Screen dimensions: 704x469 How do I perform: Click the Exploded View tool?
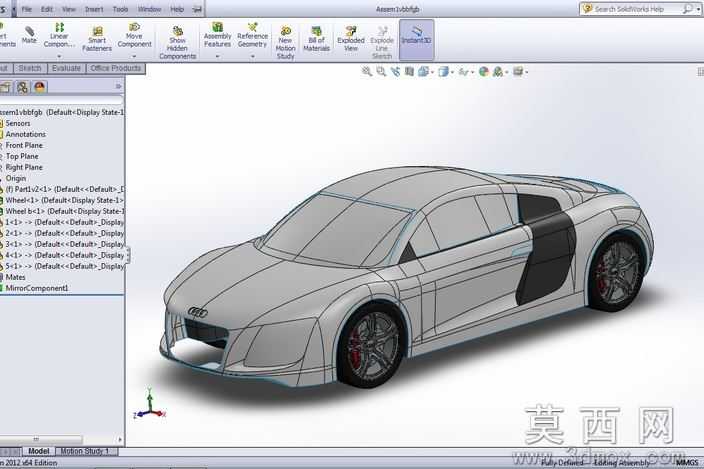point(351,39)
